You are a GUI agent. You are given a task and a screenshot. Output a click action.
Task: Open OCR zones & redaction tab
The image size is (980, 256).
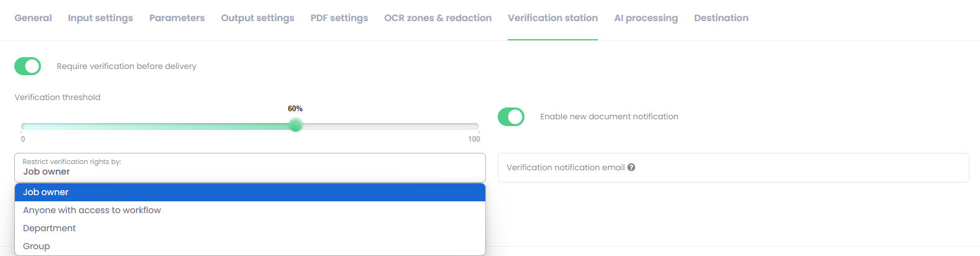pos(438,18)
